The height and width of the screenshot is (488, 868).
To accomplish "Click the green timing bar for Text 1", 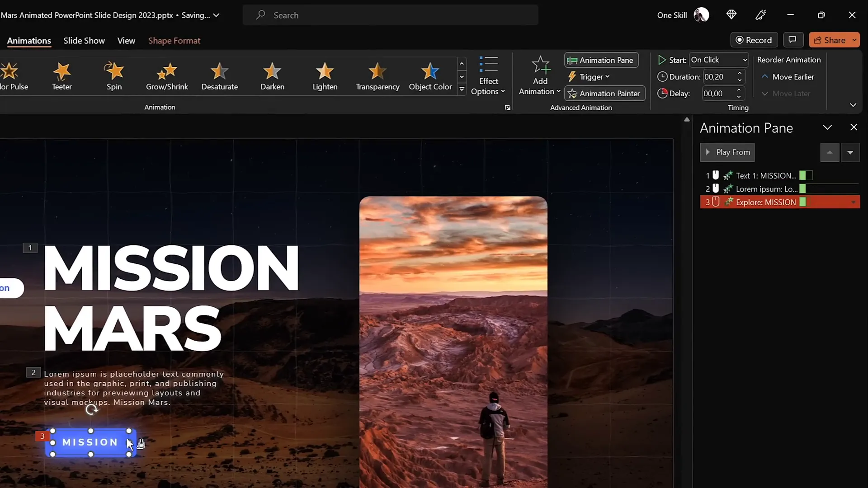I will (802, 175).
